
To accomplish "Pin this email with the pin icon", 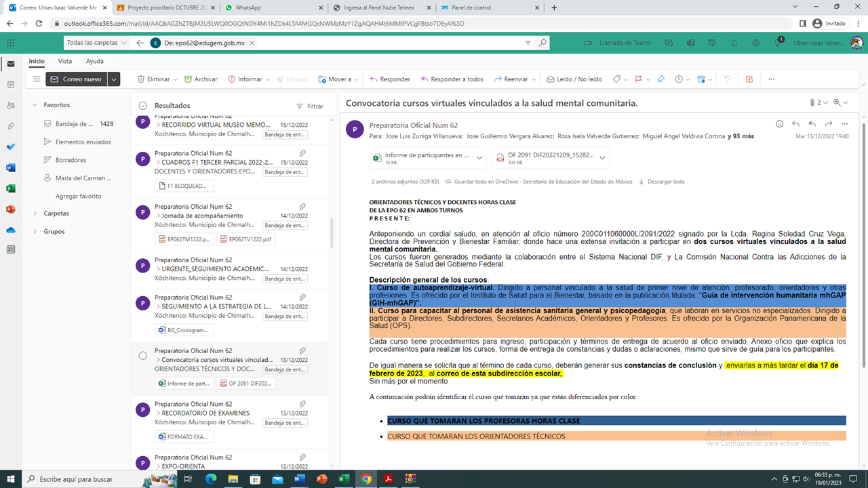I will pos(660,79).
